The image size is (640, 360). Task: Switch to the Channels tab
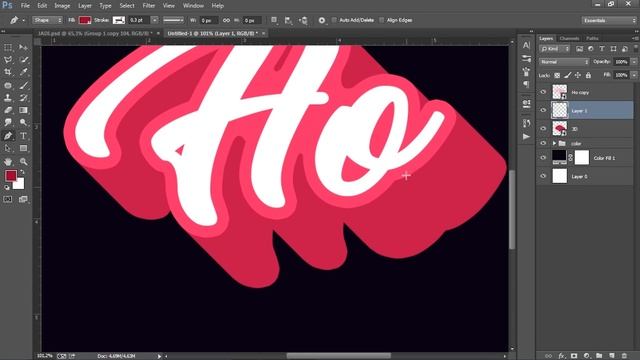click(x=569, y=38)
